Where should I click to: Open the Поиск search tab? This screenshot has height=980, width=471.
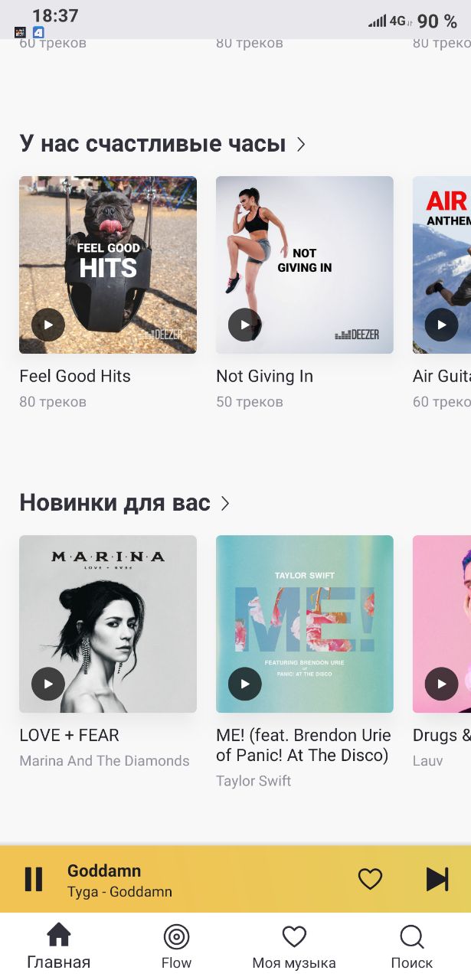coord(412,947)
